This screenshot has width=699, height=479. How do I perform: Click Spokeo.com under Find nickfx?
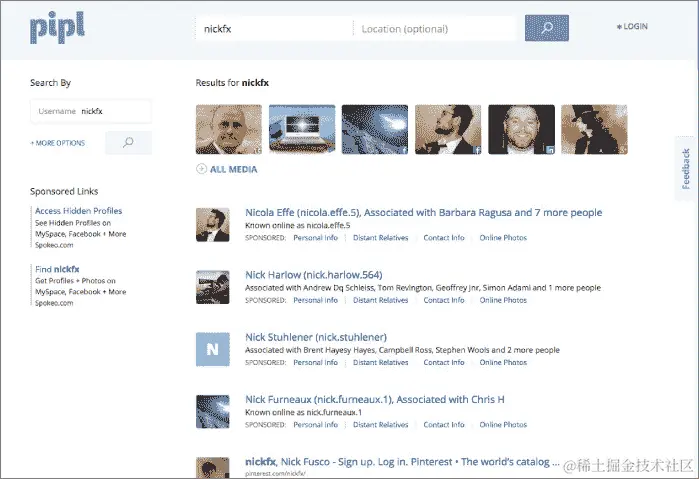(54, 303)
